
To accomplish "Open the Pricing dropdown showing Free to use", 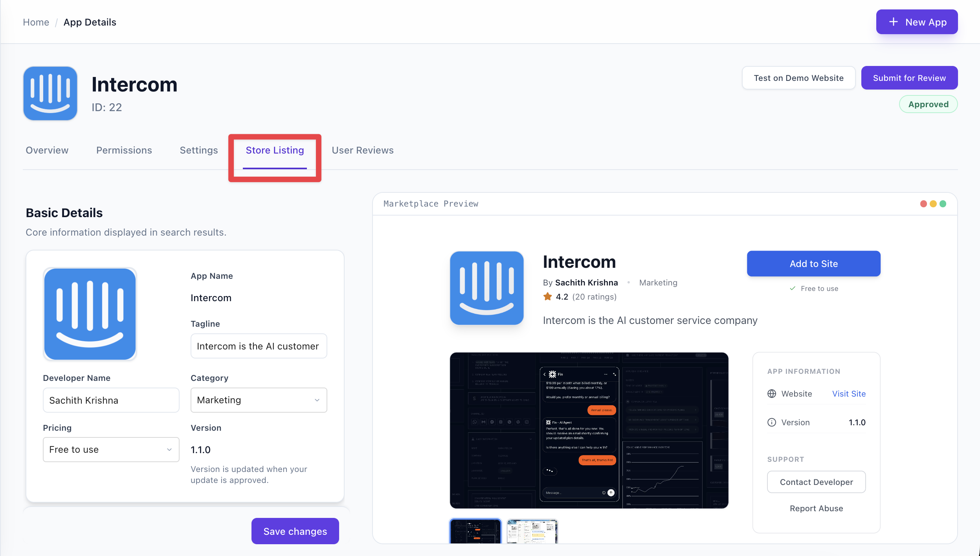I will [x=111, y=449].
